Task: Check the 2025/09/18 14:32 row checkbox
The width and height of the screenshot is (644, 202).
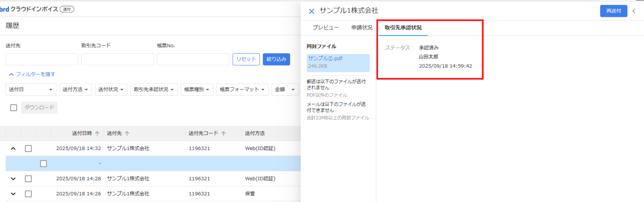Action: (x=28, y=148)
